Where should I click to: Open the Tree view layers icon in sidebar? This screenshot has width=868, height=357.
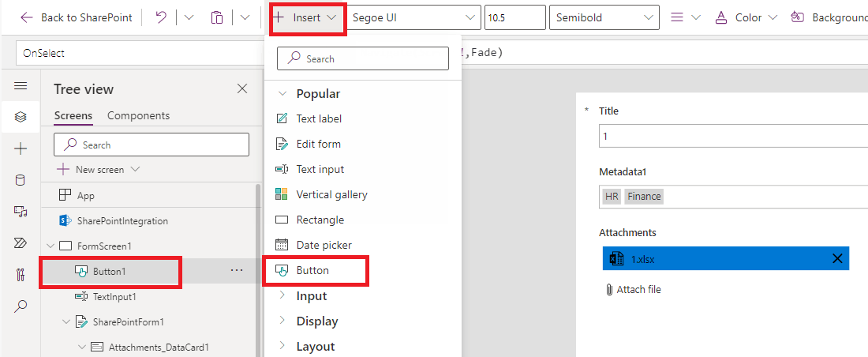pyautogui.click(x=21, y=117)
